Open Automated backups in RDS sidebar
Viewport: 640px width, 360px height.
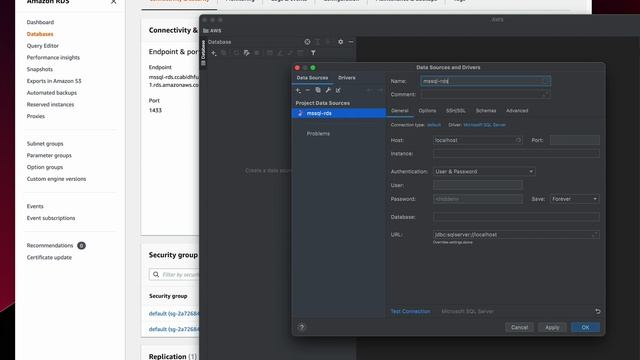tap(51, 93)
